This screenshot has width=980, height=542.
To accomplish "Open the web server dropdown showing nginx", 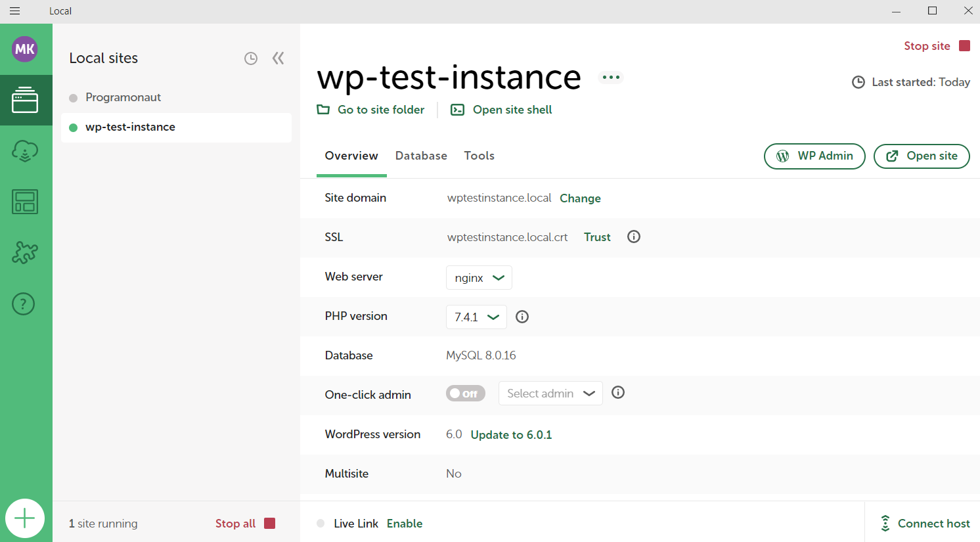I will point(479,277).
